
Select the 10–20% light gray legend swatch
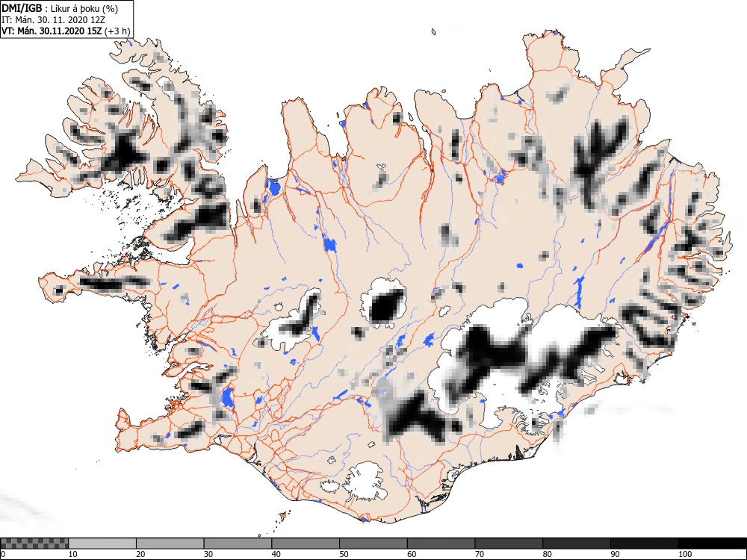pos(102,544)
